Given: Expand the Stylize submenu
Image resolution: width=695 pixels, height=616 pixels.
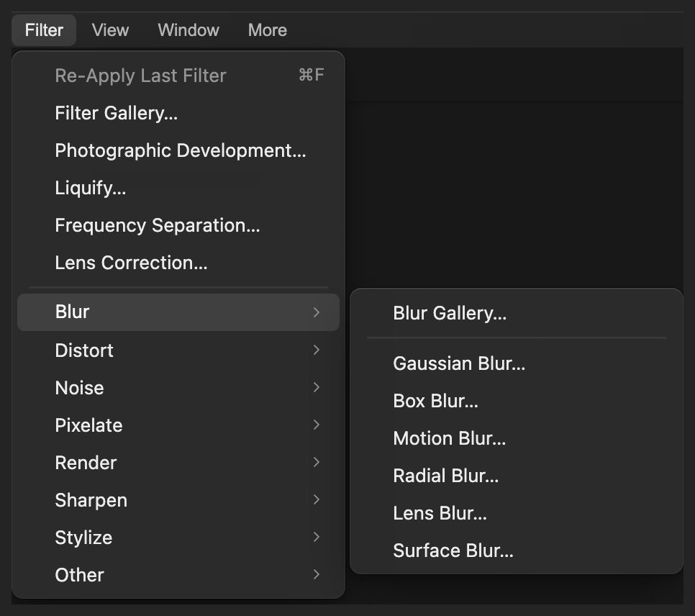Looking at the screenshot, I should (178, 538).
